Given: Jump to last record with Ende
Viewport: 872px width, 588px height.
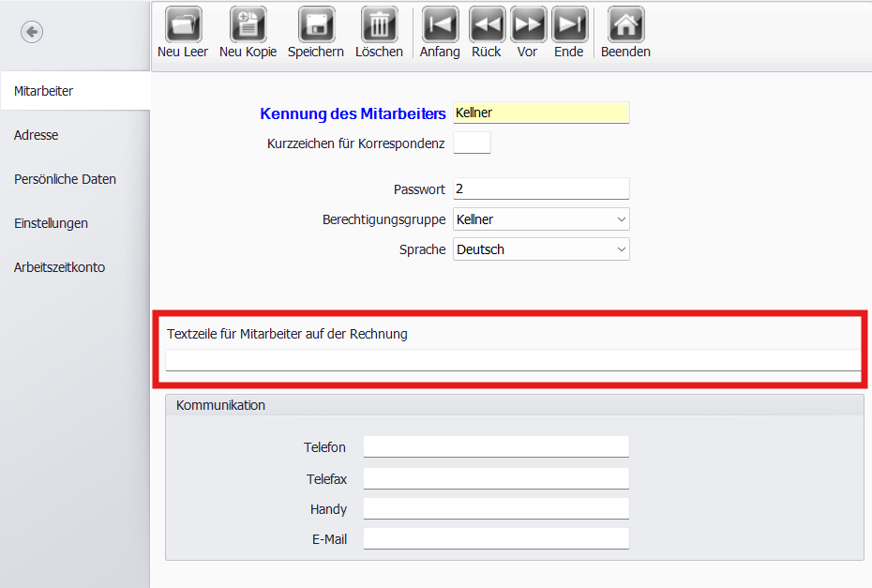Looking at the screenshot, I should pos(569,24).
